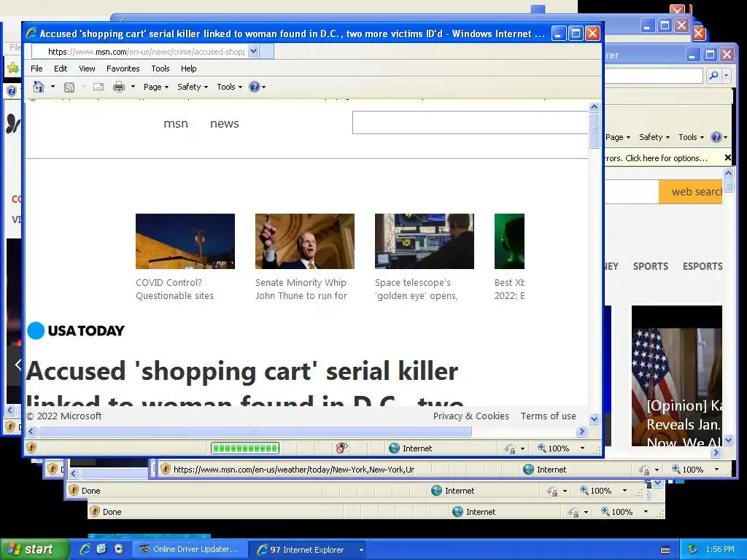
Task: Expand the address bar dropdown in the front window
Action: pyautogui.click(x=253, y=51)
